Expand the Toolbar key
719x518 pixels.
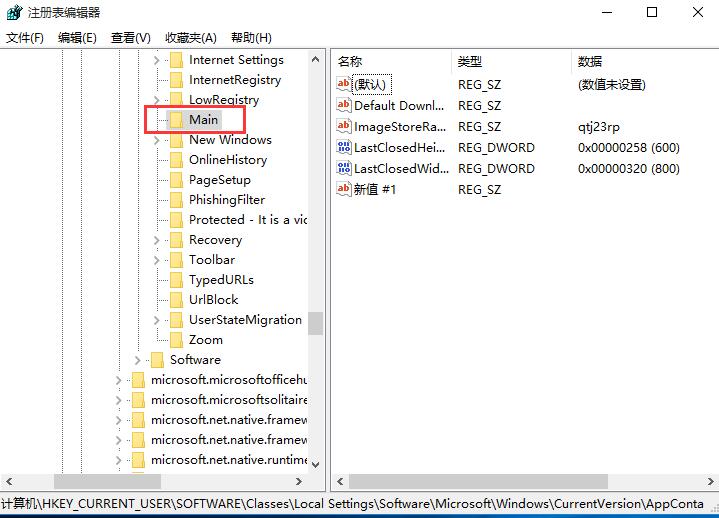[x=156, y=260]
